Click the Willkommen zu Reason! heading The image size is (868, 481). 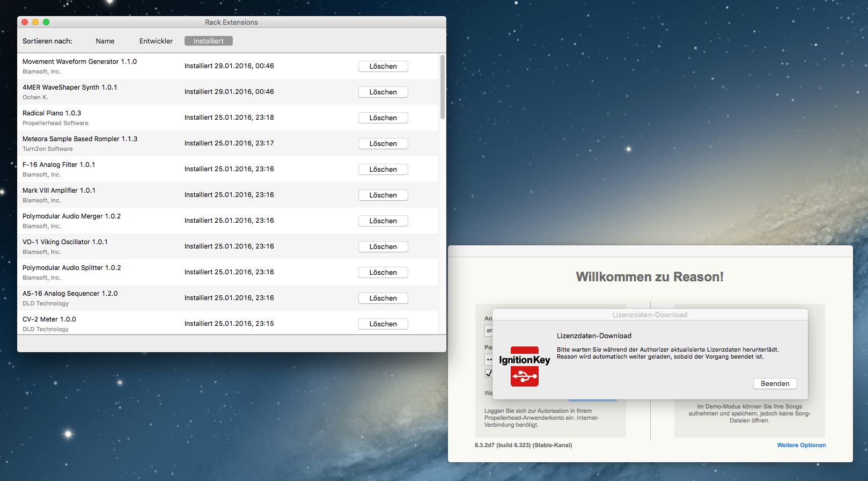[650, 277]
